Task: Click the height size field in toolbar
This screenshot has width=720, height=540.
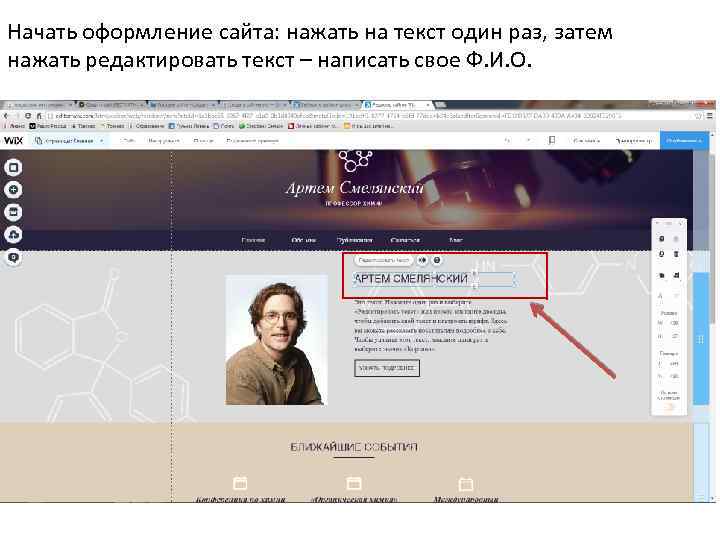Action: tap(674, 337)
